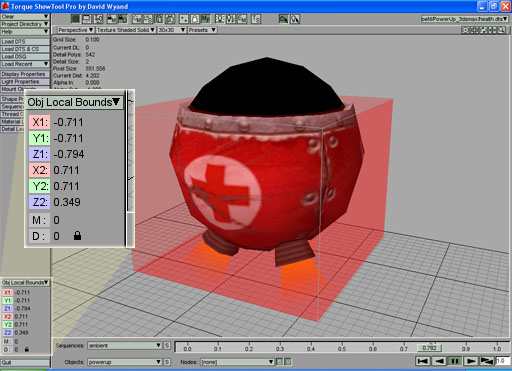Toggle the first small button after Nodes dropdown

pos(280,362)
